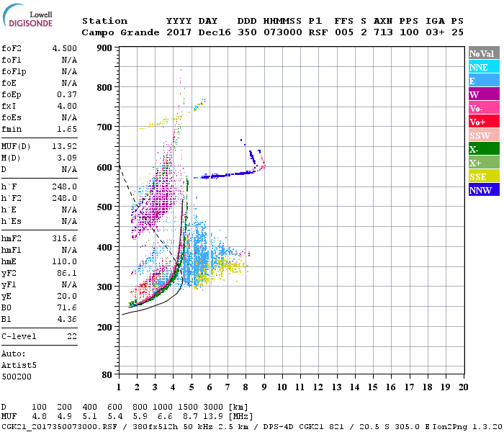
Task: Click the NoVal gray legend swatch
Action: [x=484, y=53]
